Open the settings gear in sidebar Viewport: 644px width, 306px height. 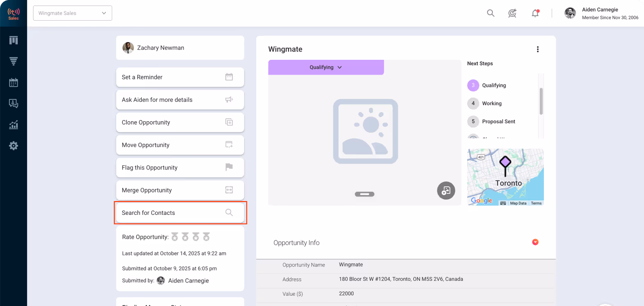(14, 146)
